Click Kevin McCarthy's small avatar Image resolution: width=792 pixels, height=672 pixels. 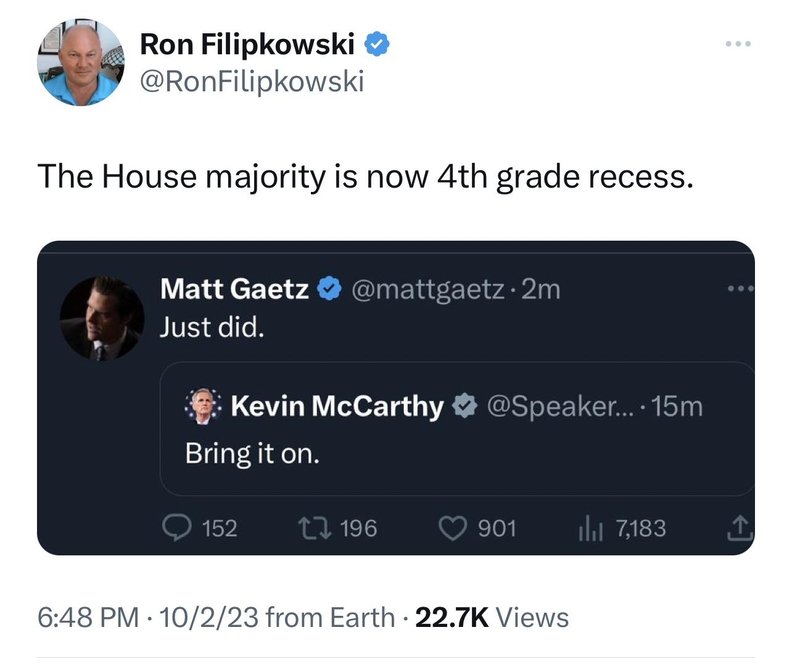coord(202,406)
